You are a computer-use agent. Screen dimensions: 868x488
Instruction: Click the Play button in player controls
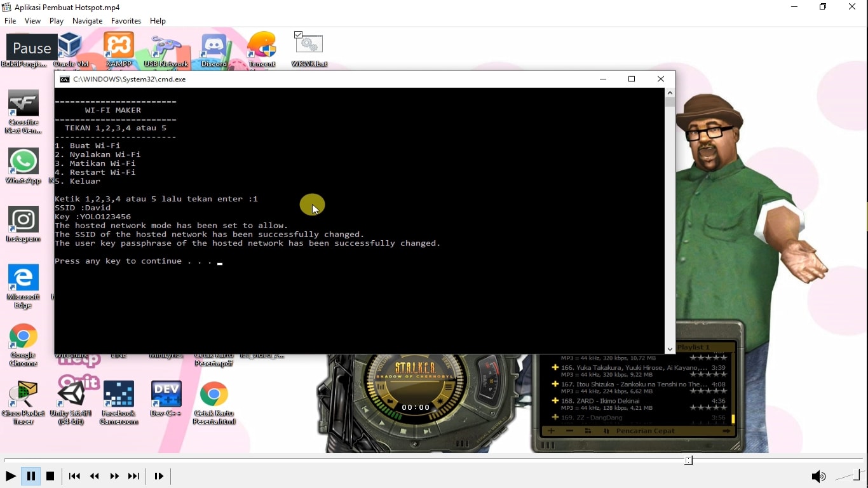click(10, 476)
